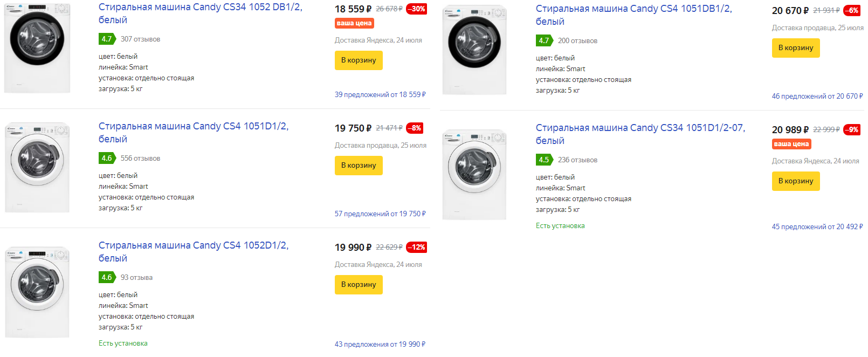Open the 57 offers from 19 750 ₽ link
Screen dimensions: 868x357
(380, 214)
